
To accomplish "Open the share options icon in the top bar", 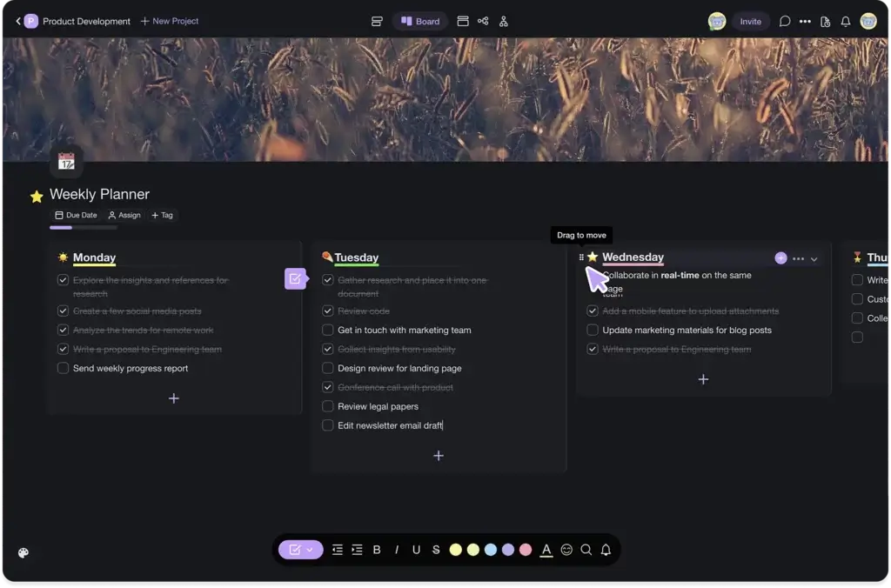I will [483, 20].
